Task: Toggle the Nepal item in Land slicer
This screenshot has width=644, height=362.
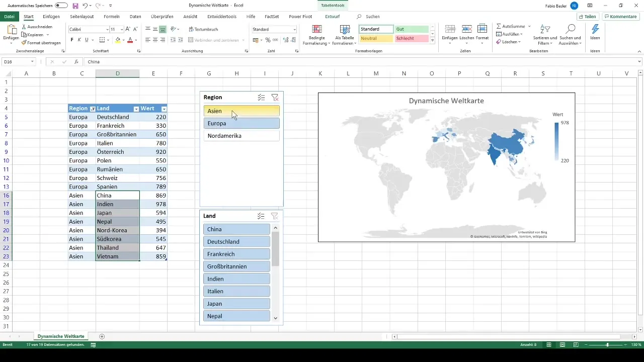Action: point(237,316)
